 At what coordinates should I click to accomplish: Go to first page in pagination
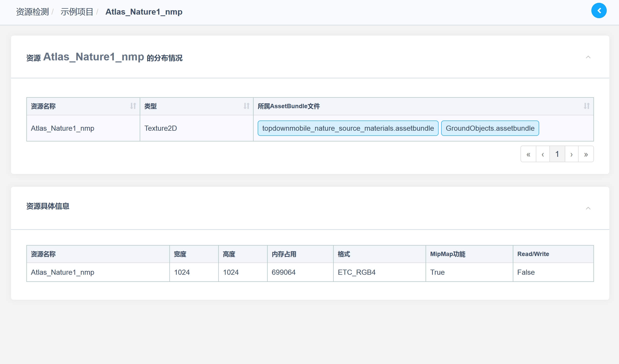[528, 154]
